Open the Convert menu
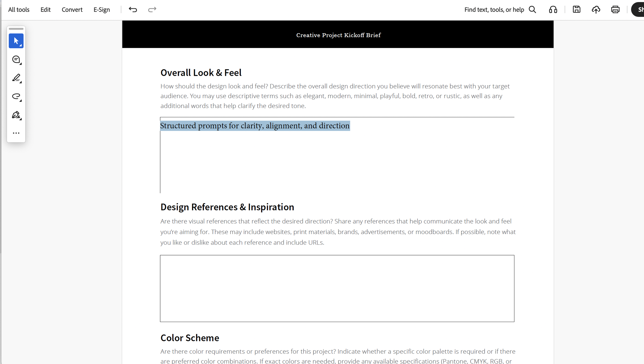 72,10
